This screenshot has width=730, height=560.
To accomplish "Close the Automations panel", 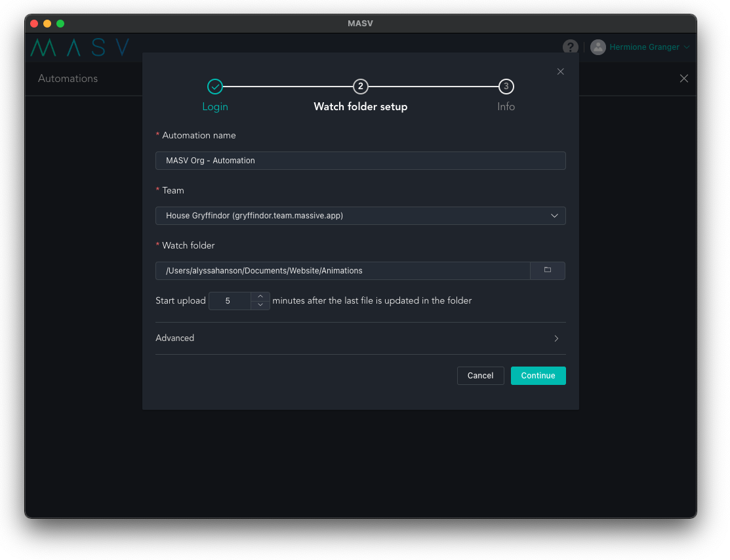I will coord(683,79).
